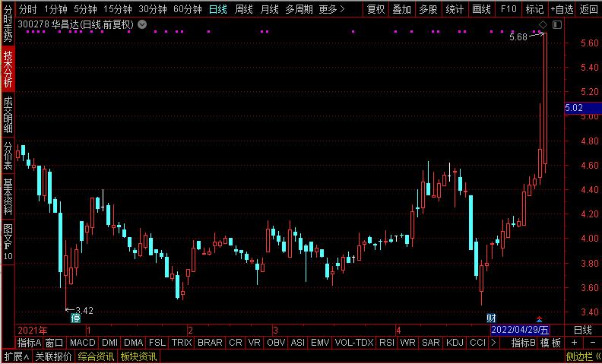Open 基本资料 sidebar tab
The image size is (602, 364).
coord(8,196)
